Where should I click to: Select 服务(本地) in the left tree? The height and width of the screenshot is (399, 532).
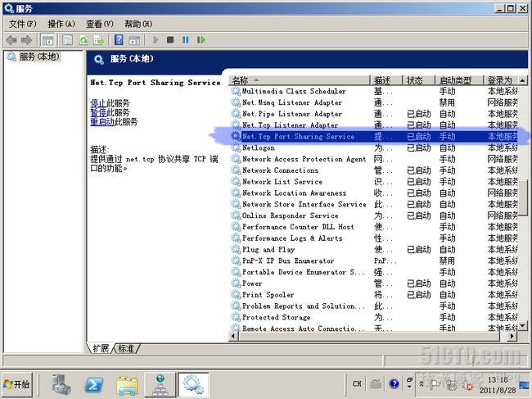(38, 57)
